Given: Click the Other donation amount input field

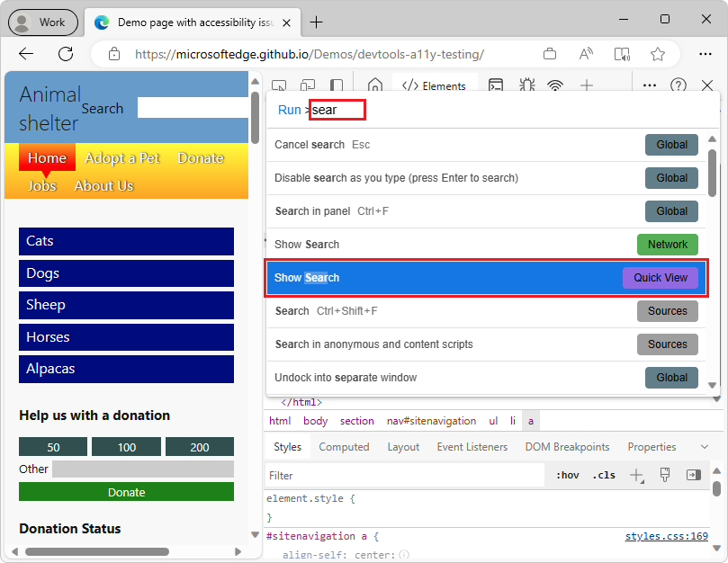Looking at the screenshot, I should click(144, 469).
